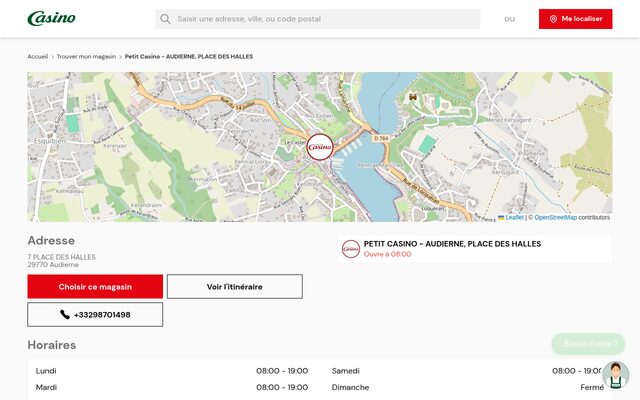
Task: Click the search magnifier icon
Action: click(x=165, y=19)
